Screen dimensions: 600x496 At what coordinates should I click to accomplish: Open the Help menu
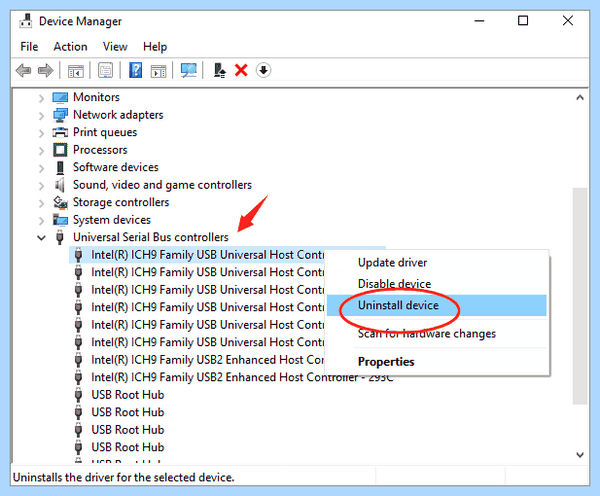[x=155, y=47]
